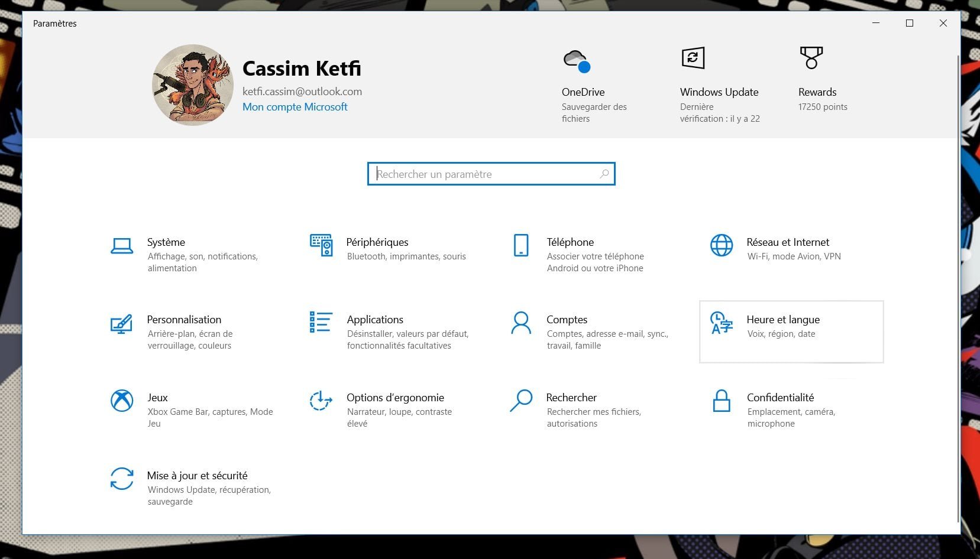The image size is (980, 559).
Task: Click the Comptes category title
Action: tap(567, 320)
